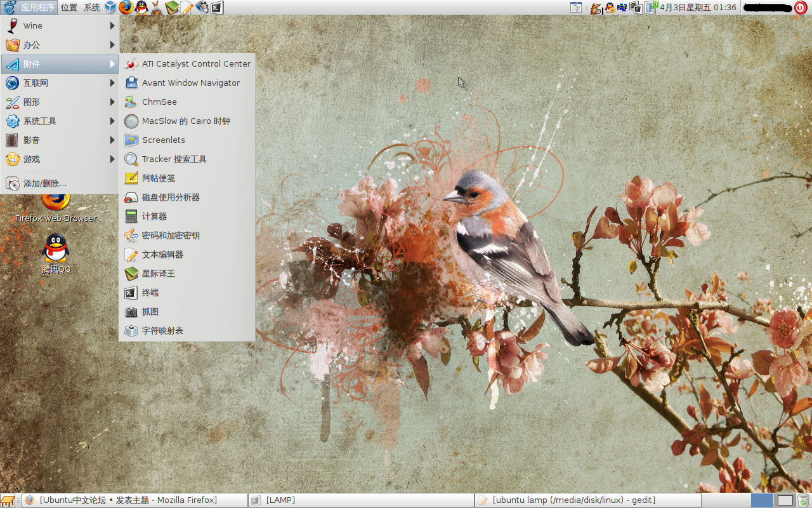Open the trash in bottom panel
This screenshot has height=508, width=812.
click(804, 500)
